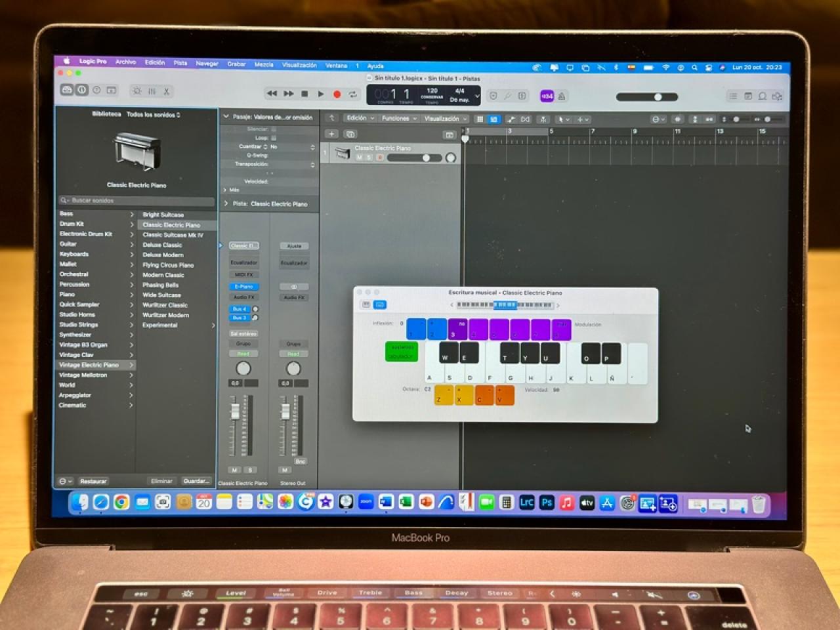Click the Metronome icon
The width and height of the screenshot is (840, 630).
[562, 96]
